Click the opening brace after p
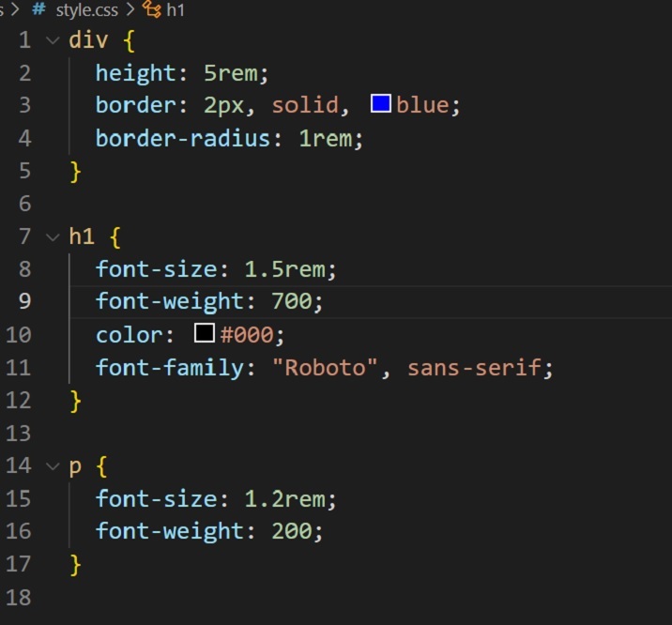The image size is (672, 625). (x=102, y=467)
